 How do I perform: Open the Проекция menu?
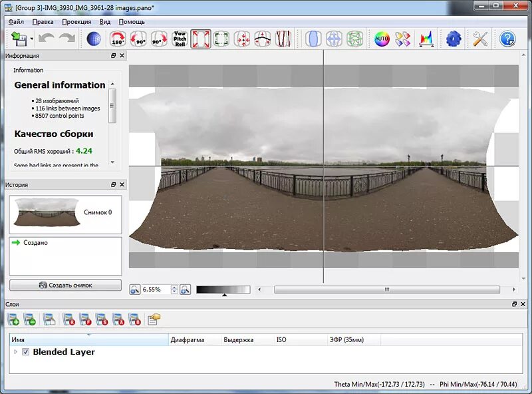point(76,22)
